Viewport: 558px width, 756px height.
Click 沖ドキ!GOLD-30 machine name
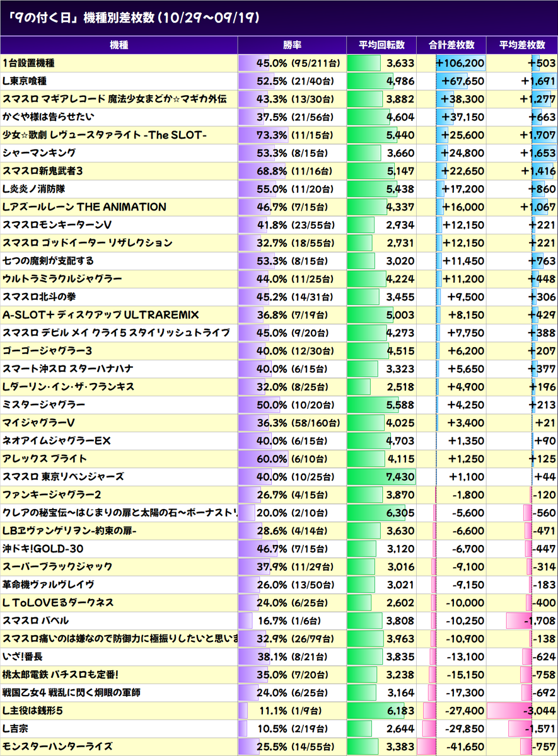(x=42, y=548)
